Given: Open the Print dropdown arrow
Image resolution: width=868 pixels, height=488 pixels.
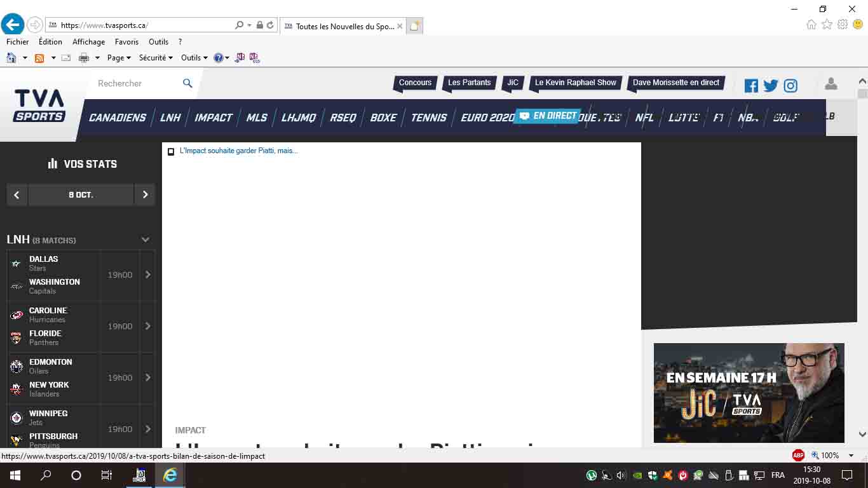Looking at the screenshot, I should pyautogui.click(x=97, y=58).
